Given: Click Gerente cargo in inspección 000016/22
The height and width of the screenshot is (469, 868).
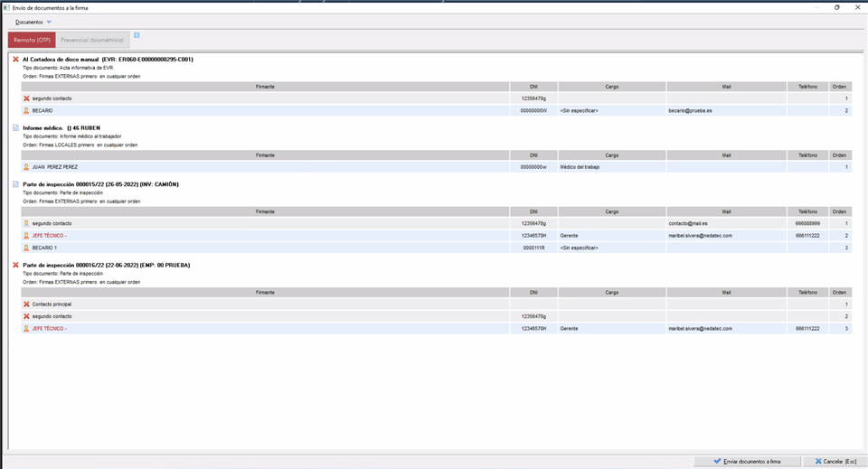Looking at the screenshot, I should [x=569, y=329].
